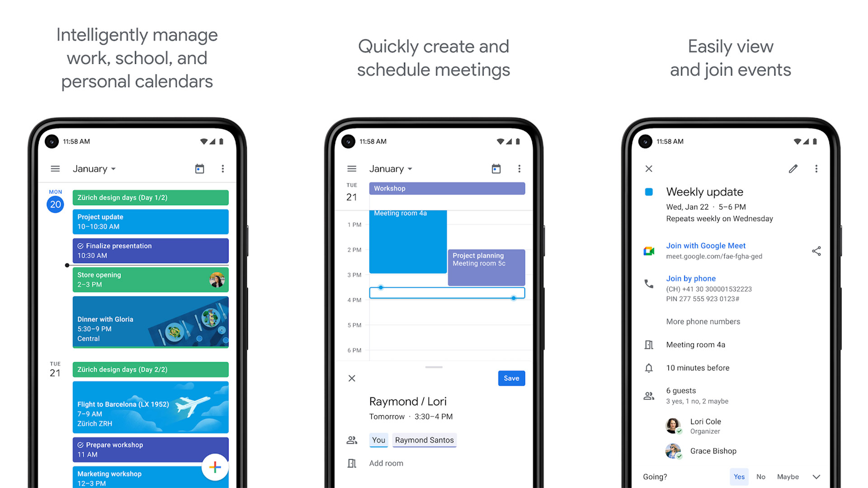Click the edit pencil icon on event
This screenshot has width=868, height=488.
point(793,168)
